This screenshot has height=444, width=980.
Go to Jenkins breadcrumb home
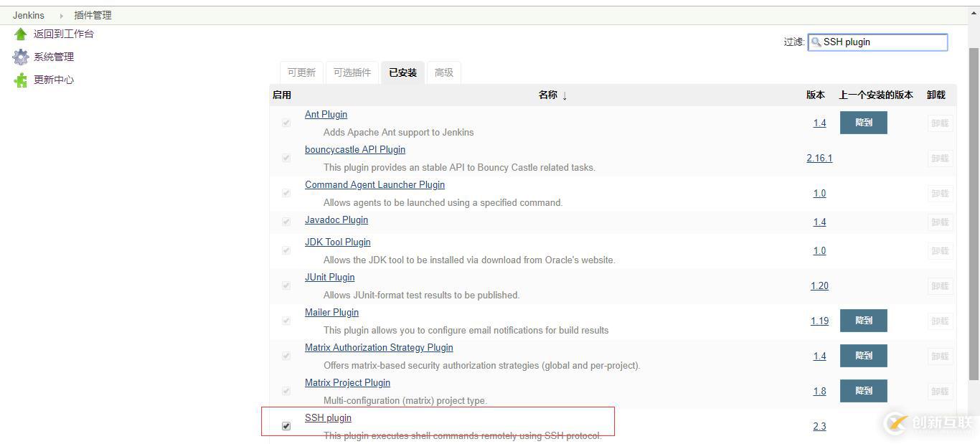pyautogui.click(x=29, y=15)
